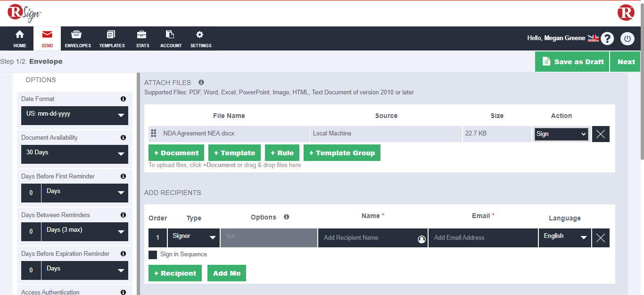Open the Account tab
Screen dimensions: 644x295
171,39
